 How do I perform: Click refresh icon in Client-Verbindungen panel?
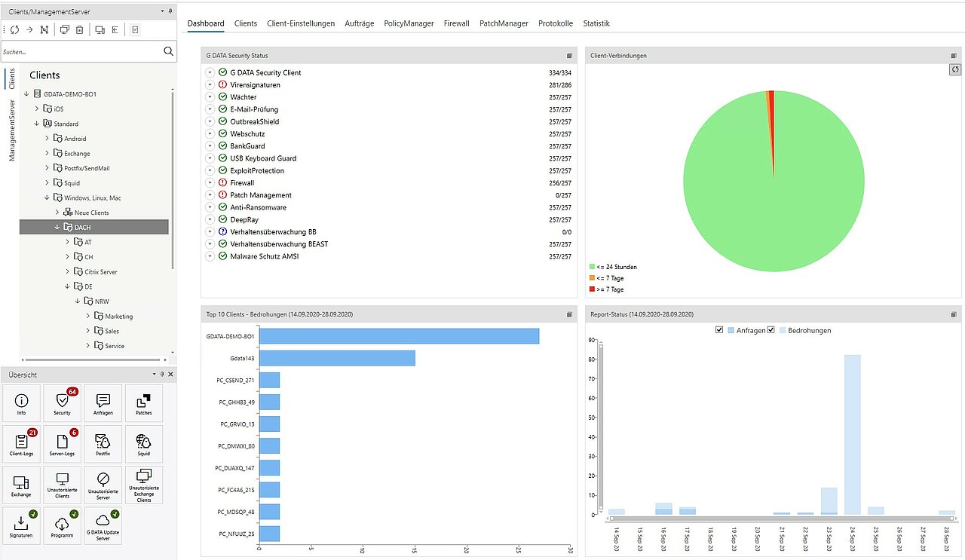pyautogui.click(x=954, y=69)
